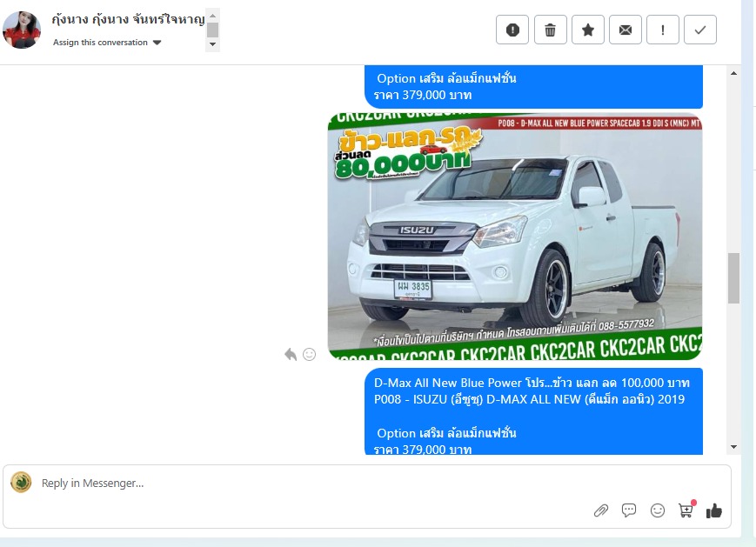Mark conversation as done with checkmark
Viewport: 756px width, 547px height.
tap(700, 30)
